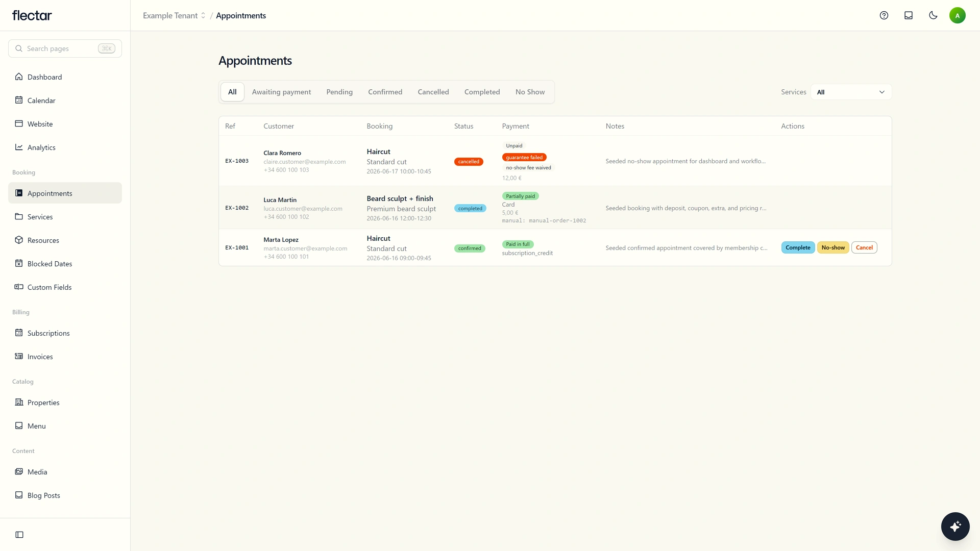The height and width of the screenshot is (551, 980).
Task: Click the Paid in full badge
Action: [x=518, y=244]
